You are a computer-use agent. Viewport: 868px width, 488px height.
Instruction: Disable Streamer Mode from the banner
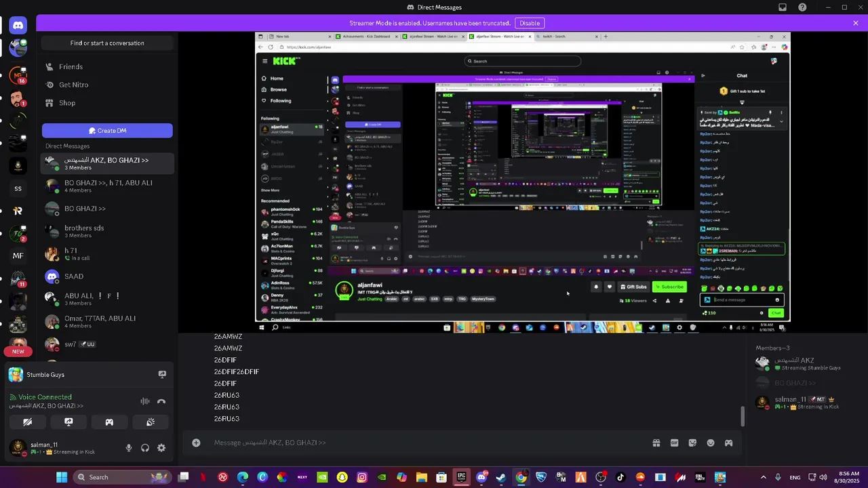point(530,23)
